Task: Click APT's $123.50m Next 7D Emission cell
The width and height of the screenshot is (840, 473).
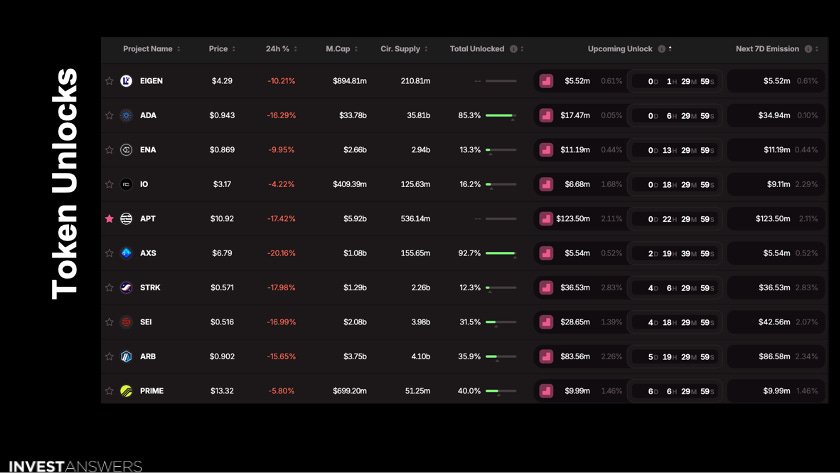Action: [776, 219]
